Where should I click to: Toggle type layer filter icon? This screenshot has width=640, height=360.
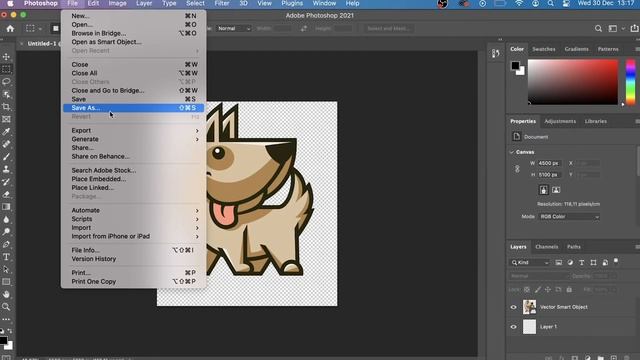[582, 262]
